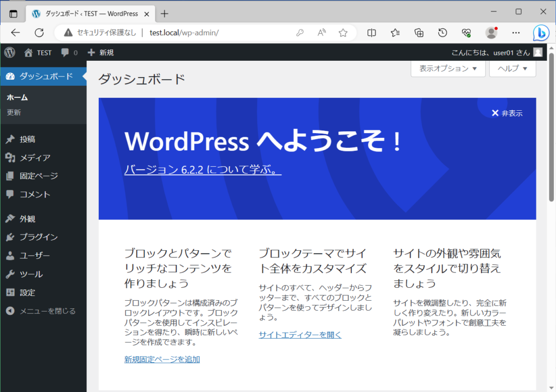Add page to favorites with star icon

pos(343,33)
